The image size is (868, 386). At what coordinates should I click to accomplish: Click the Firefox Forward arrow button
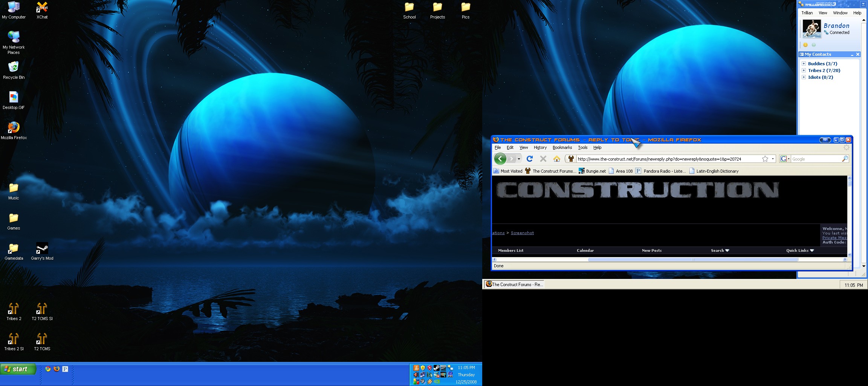tap(511, 159)
